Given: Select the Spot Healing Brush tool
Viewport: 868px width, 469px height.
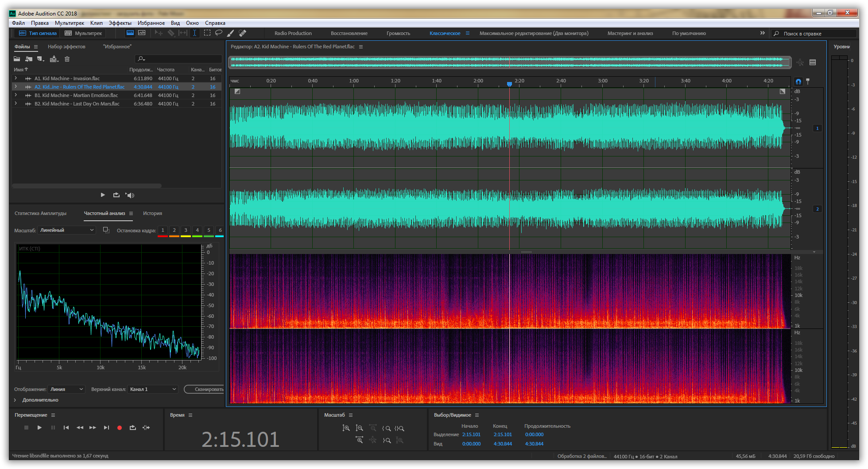Looking at the screenshot, I should point(242,33).
